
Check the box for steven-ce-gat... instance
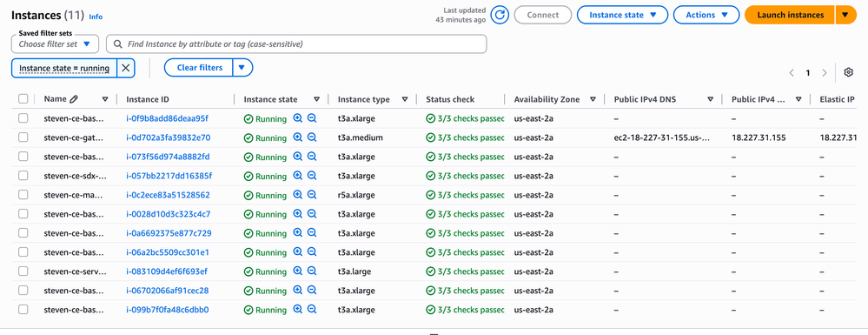(23, 137)
